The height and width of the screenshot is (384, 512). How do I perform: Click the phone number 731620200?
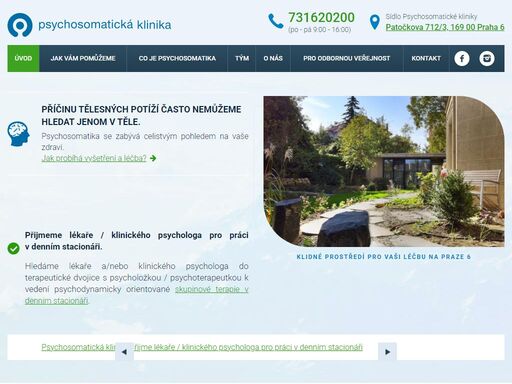click(321, 17)
